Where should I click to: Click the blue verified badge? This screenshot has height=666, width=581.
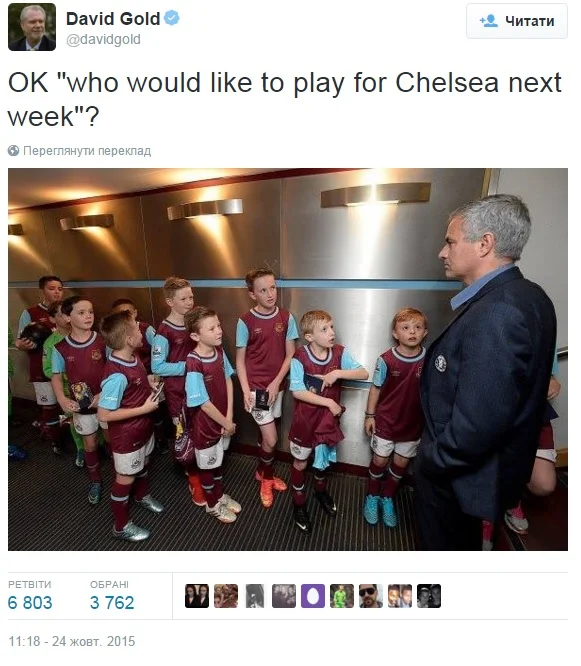pyautogui.click(x=172, y=18)
